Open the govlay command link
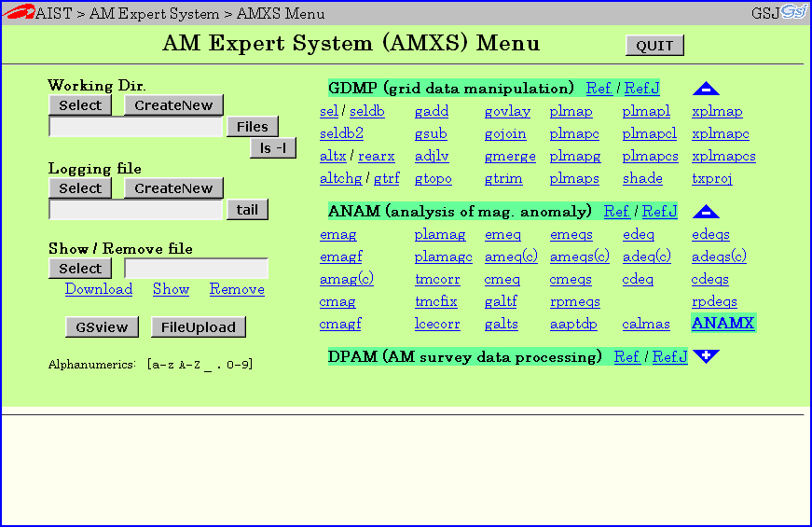This screenshot has height=527, width=812. 507,111
